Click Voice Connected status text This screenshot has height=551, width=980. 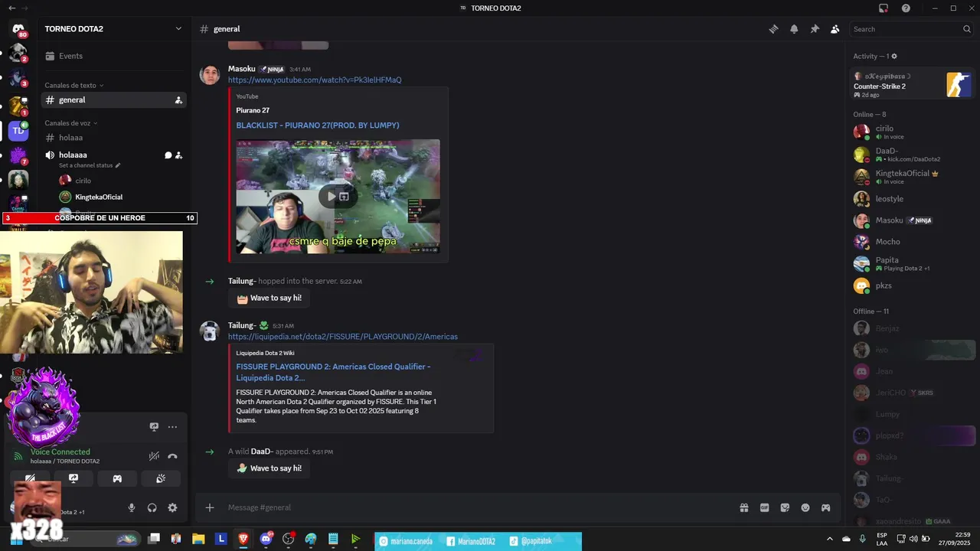(60, 452)
